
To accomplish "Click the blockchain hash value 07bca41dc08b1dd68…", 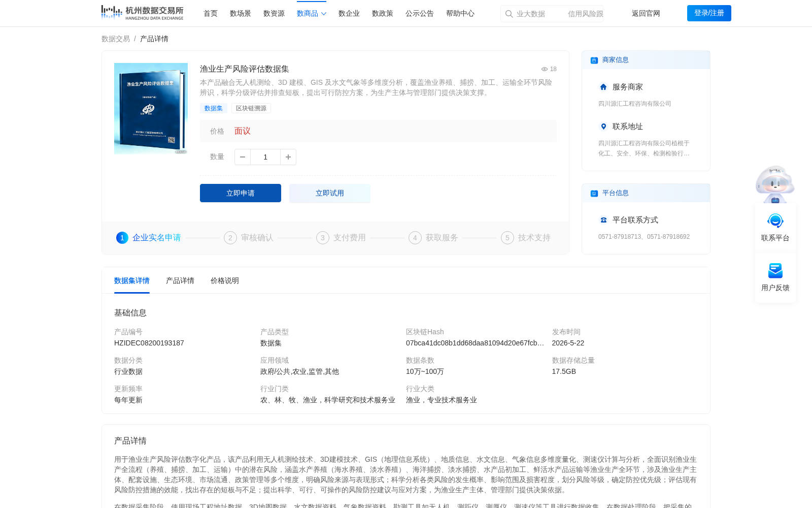I will (x=475, y=343).
